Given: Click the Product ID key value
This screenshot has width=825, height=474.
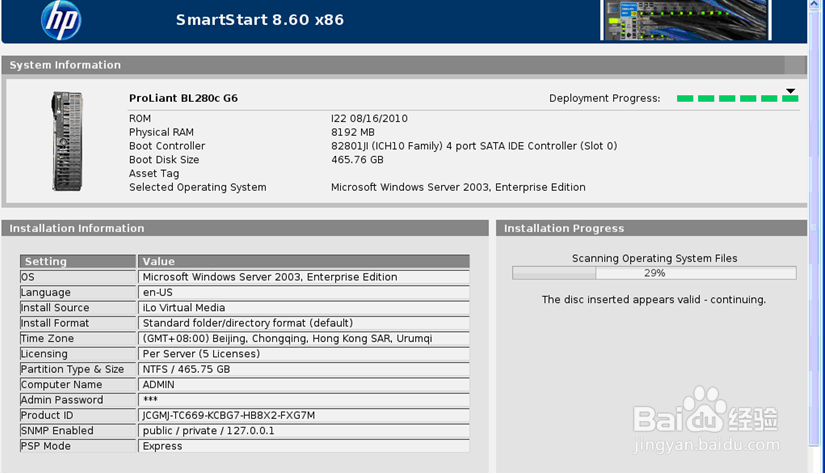Looking at the screenshot, I should coord(304,415).
